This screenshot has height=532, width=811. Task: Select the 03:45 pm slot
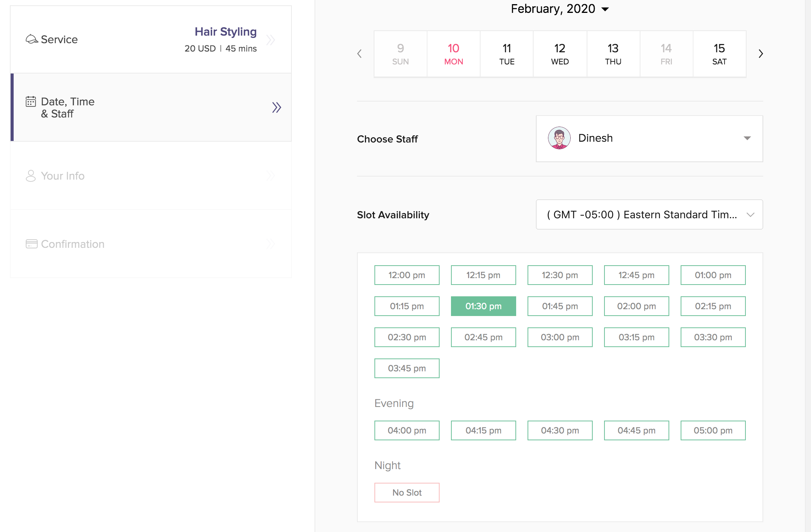click(x=407, y=368)
